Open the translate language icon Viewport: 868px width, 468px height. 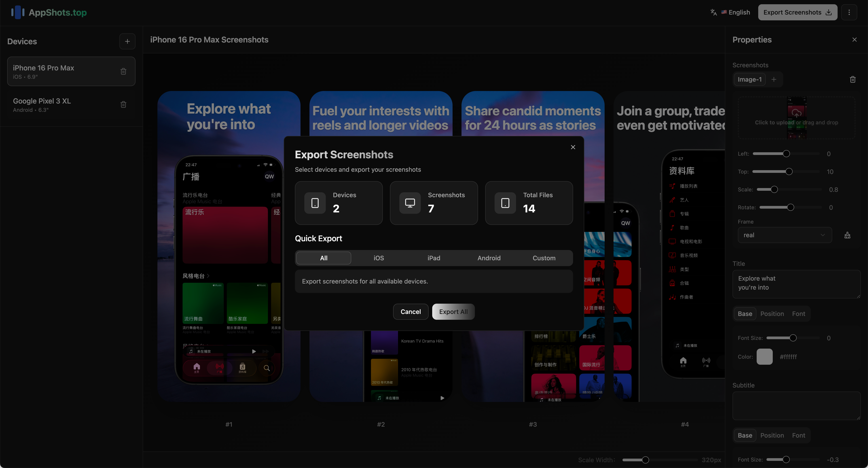click(x=713, y=13)
